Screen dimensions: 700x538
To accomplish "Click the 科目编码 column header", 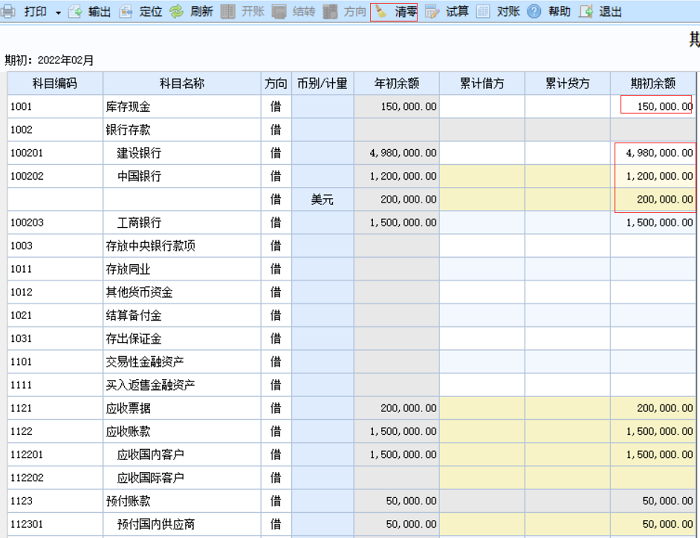I will point(55,83).
